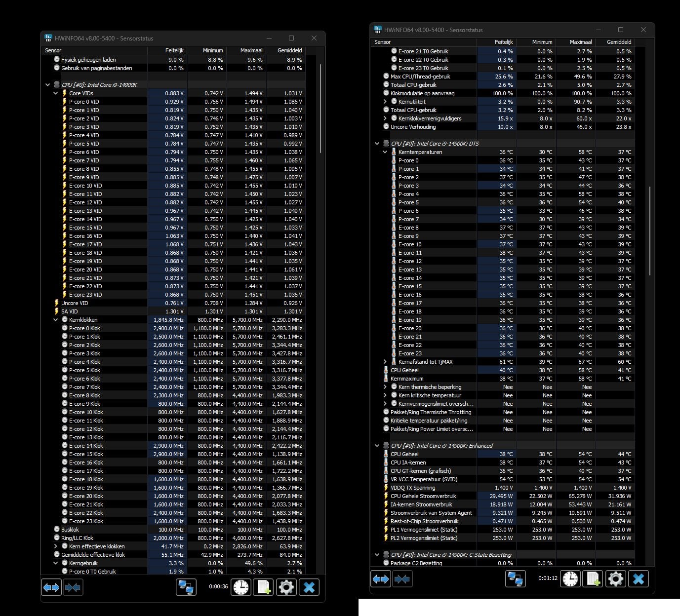Select the Max CPU/Thread-gebruik row
Viewport: 680px width, 616px height.
coord(503,77)
